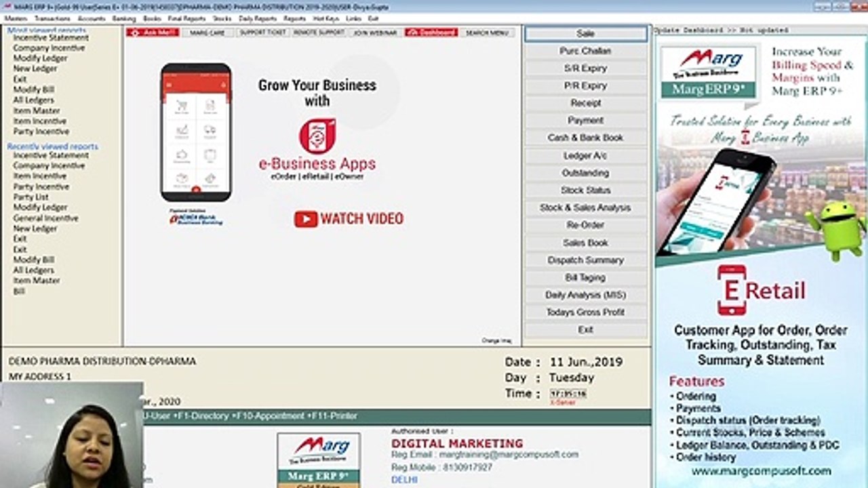Open the Accounts menu
Image resolution: width=868 pixels, height=488 pixels.
92,19
